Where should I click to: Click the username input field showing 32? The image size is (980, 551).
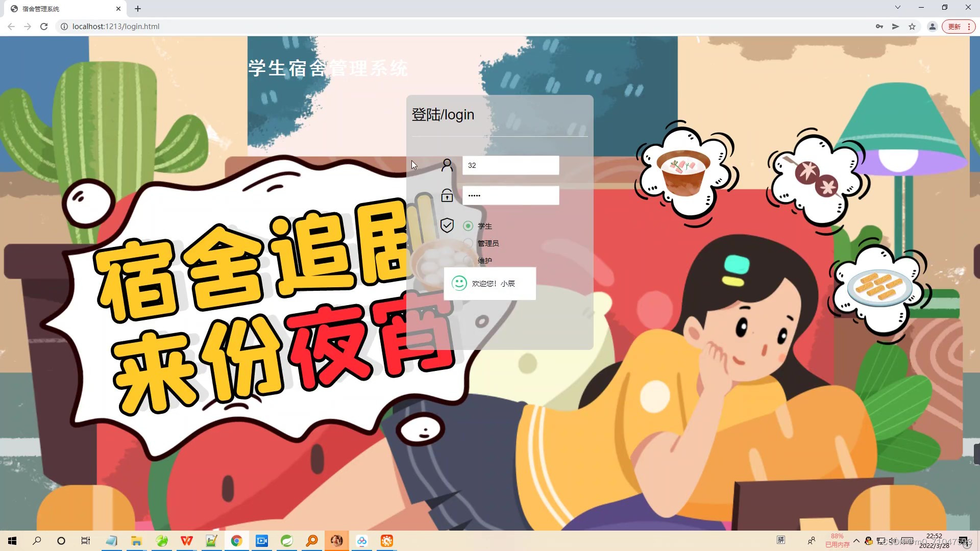click(x=510, y=165)
